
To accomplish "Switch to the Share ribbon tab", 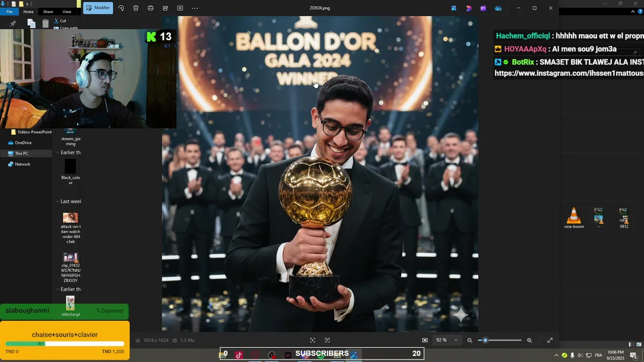I will (x=48, y=12).
